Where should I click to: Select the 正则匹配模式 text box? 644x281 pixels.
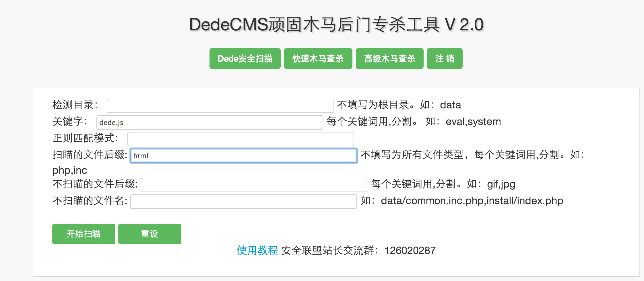(x=240, y=139)
